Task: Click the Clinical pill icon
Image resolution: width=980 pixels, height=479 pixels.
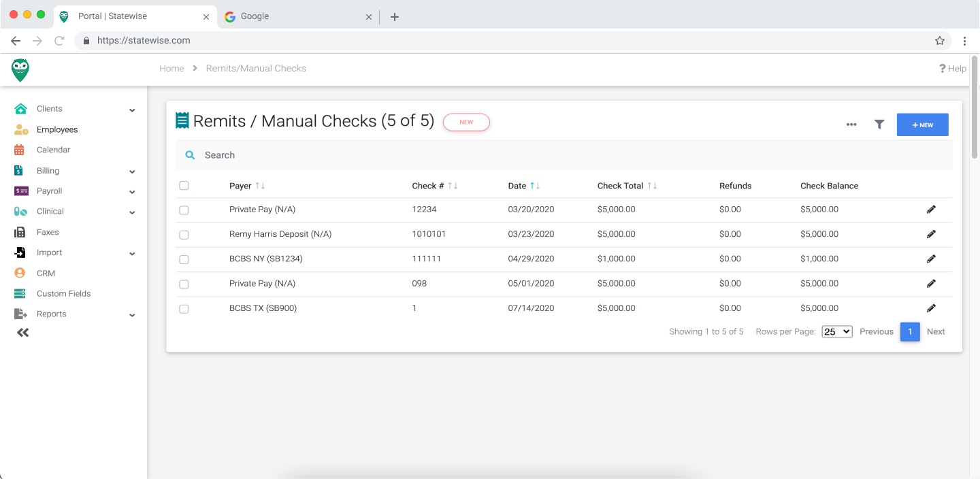Action: [x=20, y=212]
